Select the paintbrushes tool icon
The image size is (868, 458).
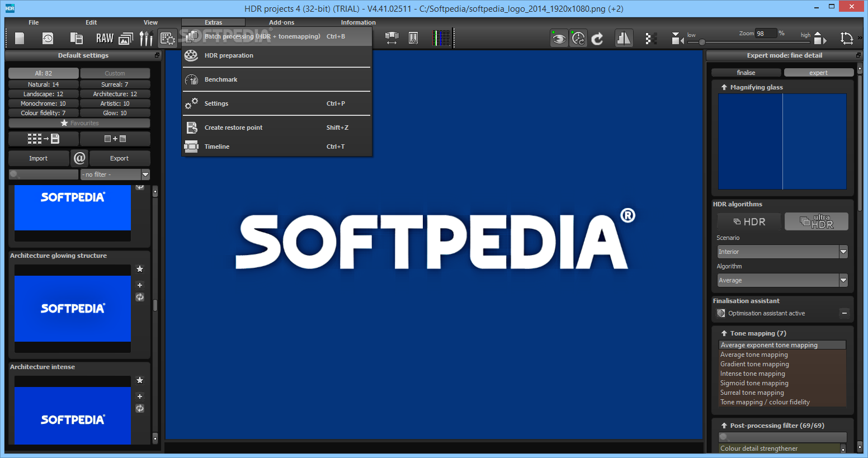pyautogui.click(x=146, y=38)
